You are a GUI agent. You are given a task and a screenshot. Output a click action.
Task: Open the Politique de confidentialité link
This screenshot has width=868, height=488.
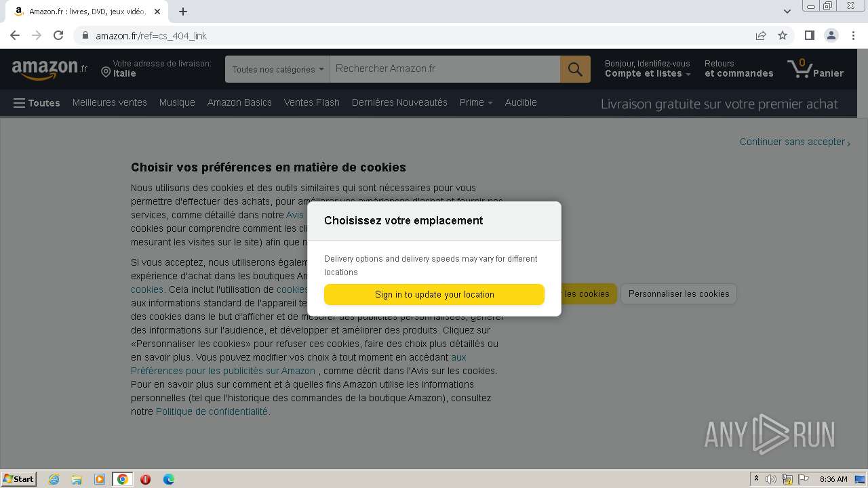212,411
